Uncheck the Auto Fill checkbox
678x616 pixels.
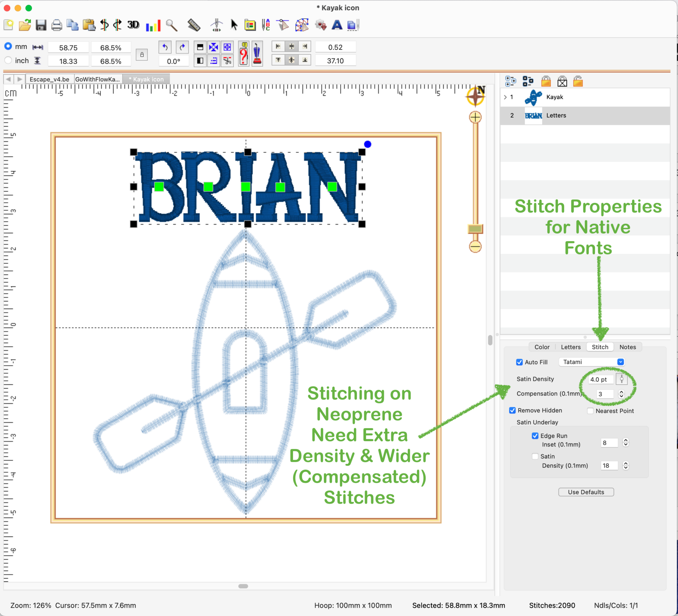pyautogui.click(x=519, y=362)
